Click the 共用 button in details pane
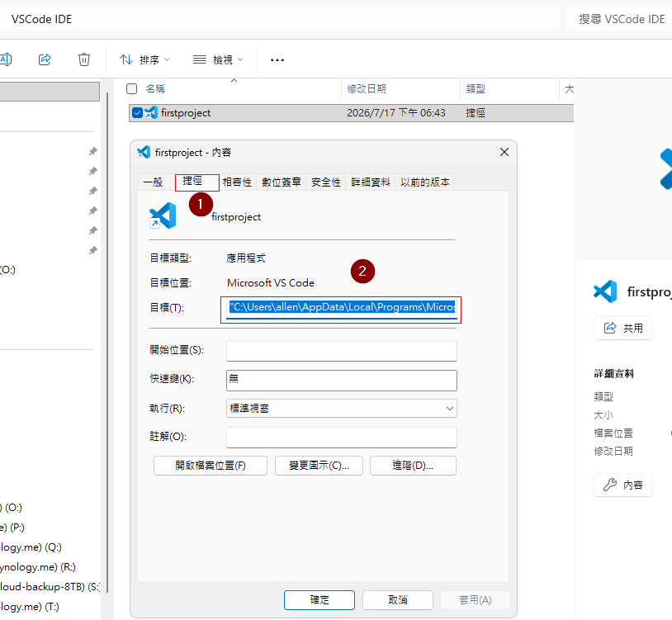 point(623,329)
